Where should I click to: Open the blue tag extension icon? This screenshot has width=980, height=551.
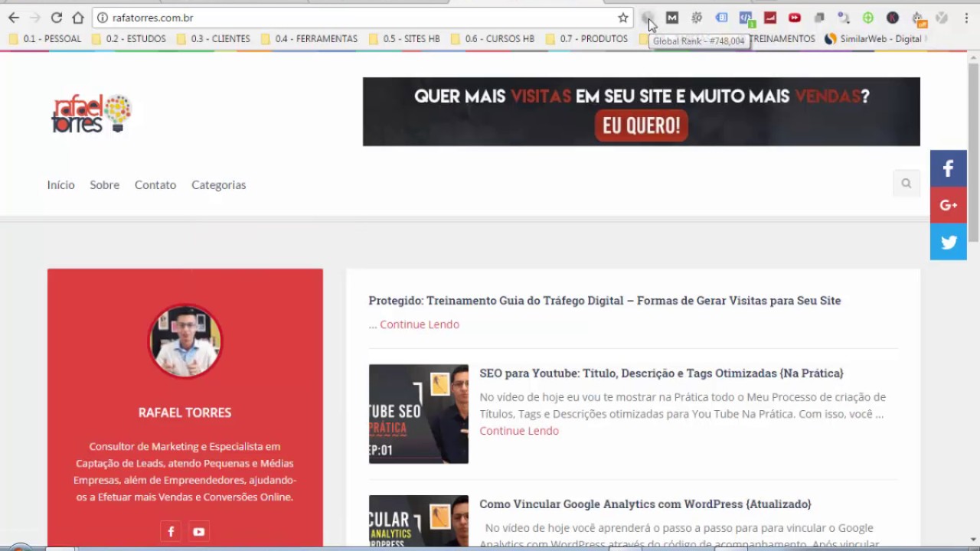click(x=721, y=18)
